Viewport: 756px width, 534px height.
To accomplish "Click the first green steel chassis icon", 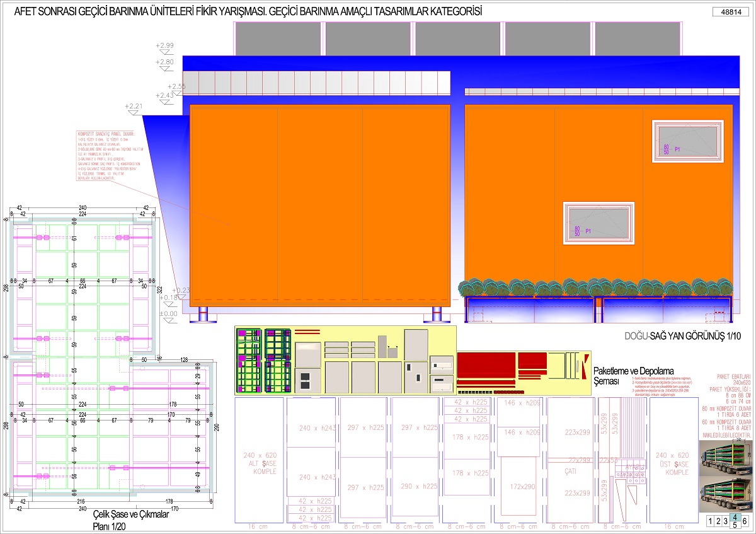I will tap(248, 361).
